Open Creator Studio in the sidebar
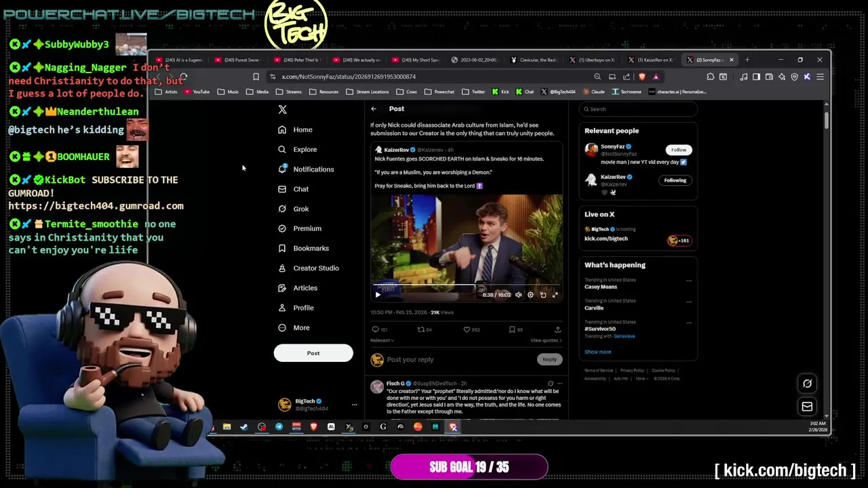 [x=309, y=268]
